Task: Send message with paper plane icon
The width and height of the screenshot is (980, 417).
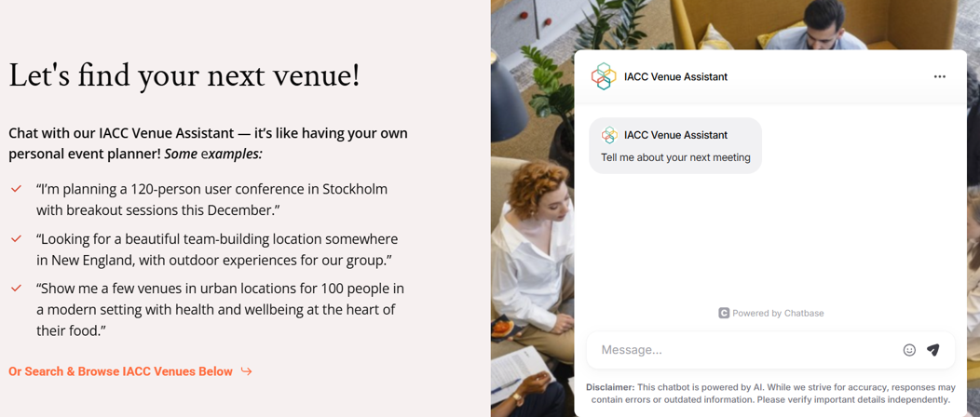Action: pos(933,350)
